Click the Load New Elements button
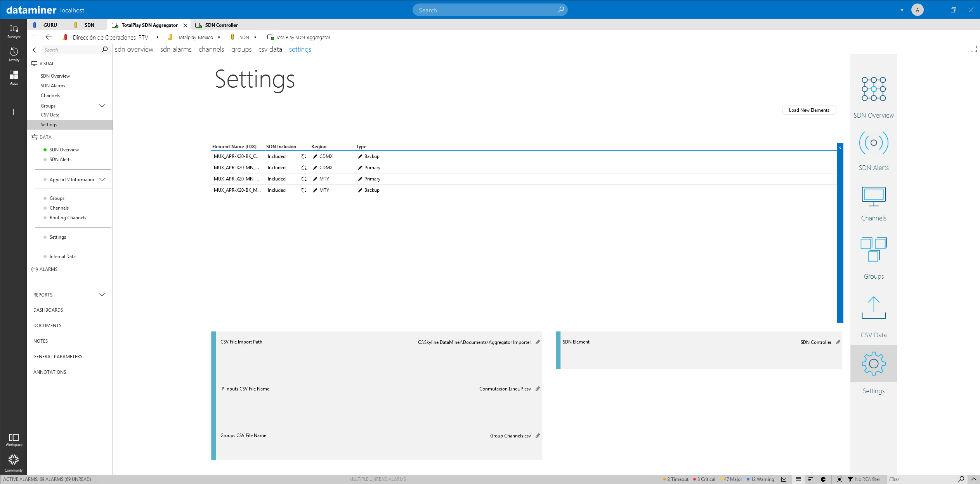This screenshot has height=484, width=980. pos(809,110)
